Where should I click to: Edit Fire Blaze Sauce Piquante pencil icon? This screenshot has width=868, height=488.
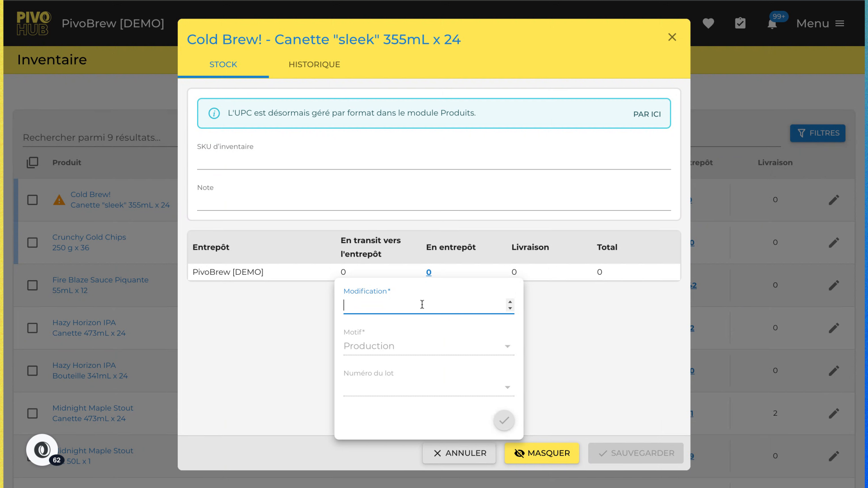834,286
